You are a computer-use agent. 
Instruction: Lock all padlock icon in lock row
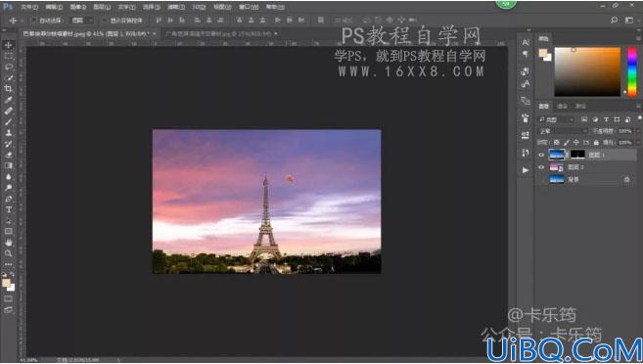tap(596, 142)
